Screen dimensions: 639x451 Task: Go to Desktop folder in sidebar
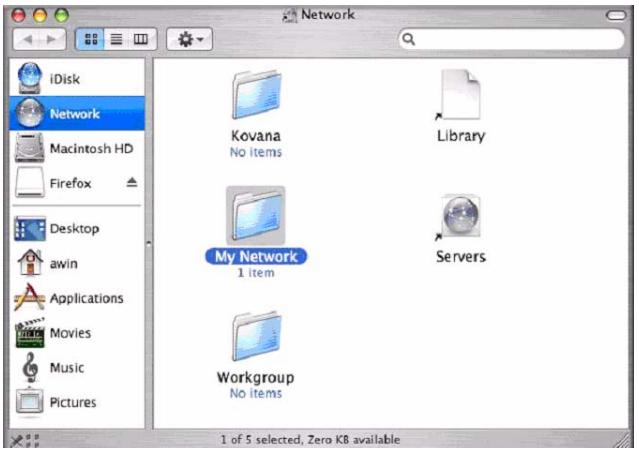coord(77,228)
